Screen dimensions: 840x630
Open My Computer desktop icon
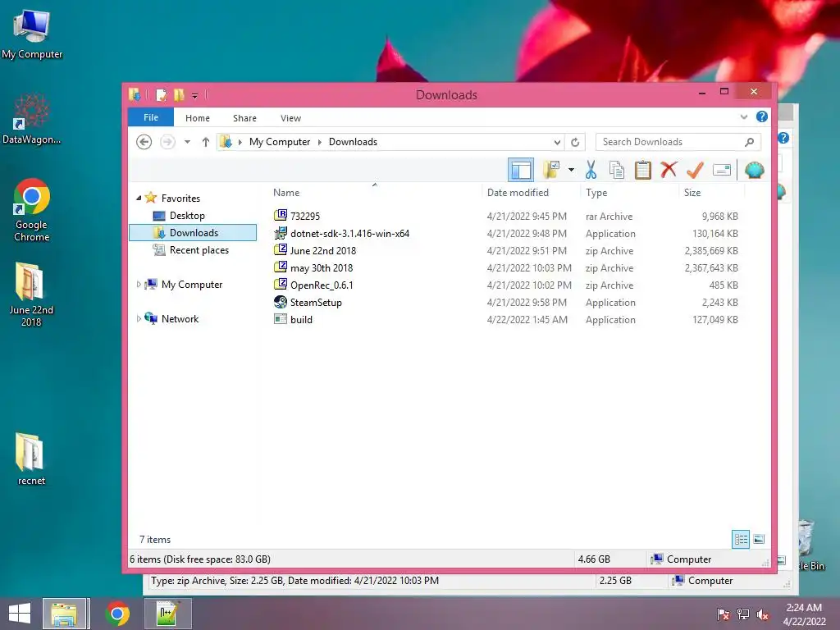pos(32,34)
